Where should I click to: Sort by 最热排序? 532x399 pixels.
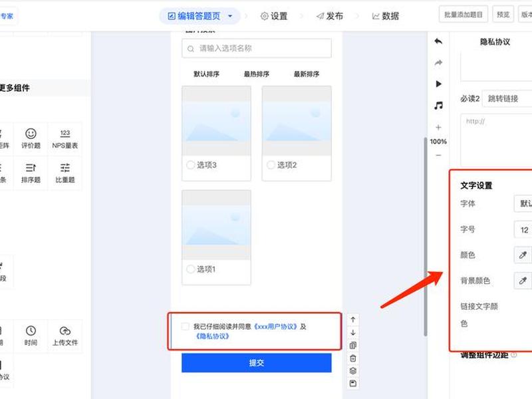point(257,74)
